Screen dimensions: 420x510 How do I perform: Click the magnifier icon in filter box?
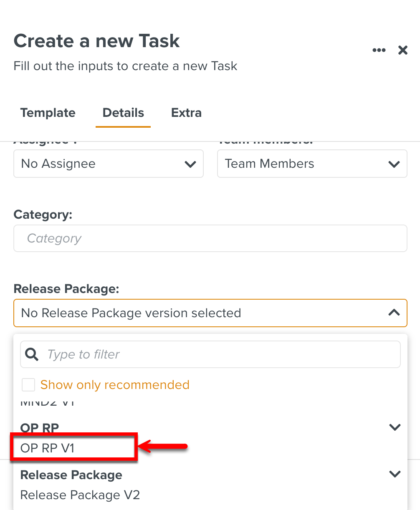(32, 354)
